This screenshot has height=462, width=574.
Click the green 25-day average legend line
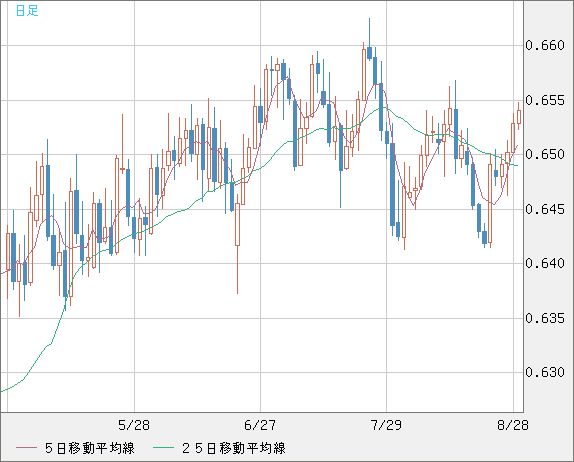click(x=163, y=448)
